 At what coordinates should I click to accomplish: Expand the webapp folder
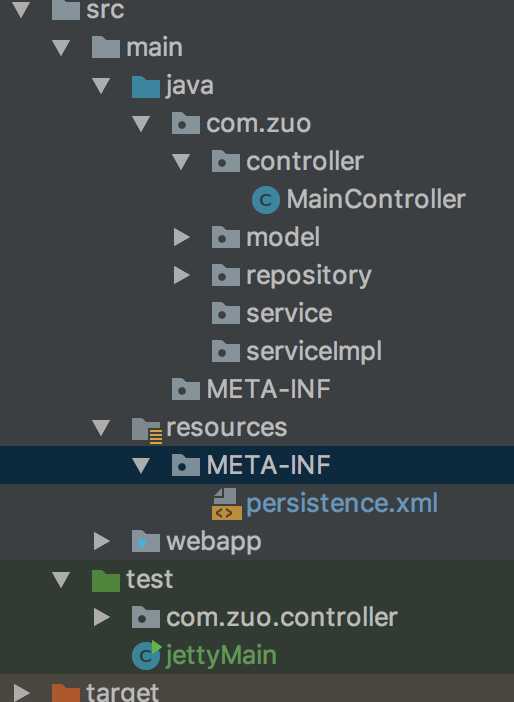coord(102,541)
